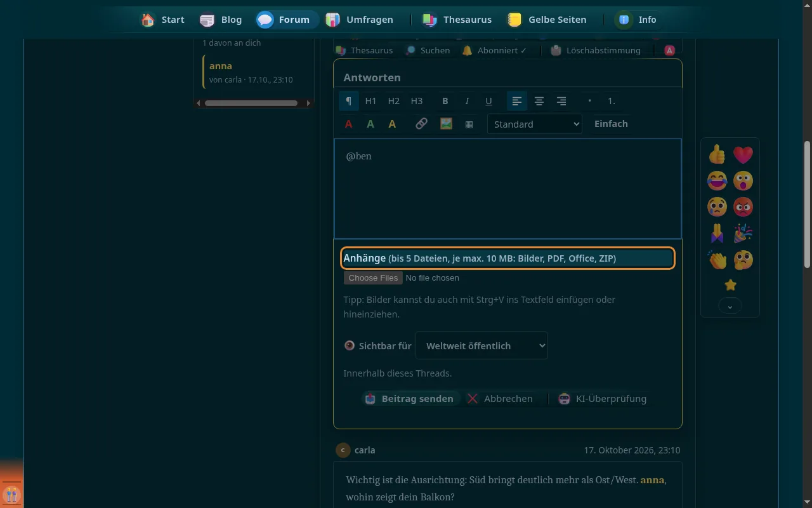Screen dimensions: 812x508
Task: Open Gelbe Seiten in the navigation
Action: coord(547,20)
